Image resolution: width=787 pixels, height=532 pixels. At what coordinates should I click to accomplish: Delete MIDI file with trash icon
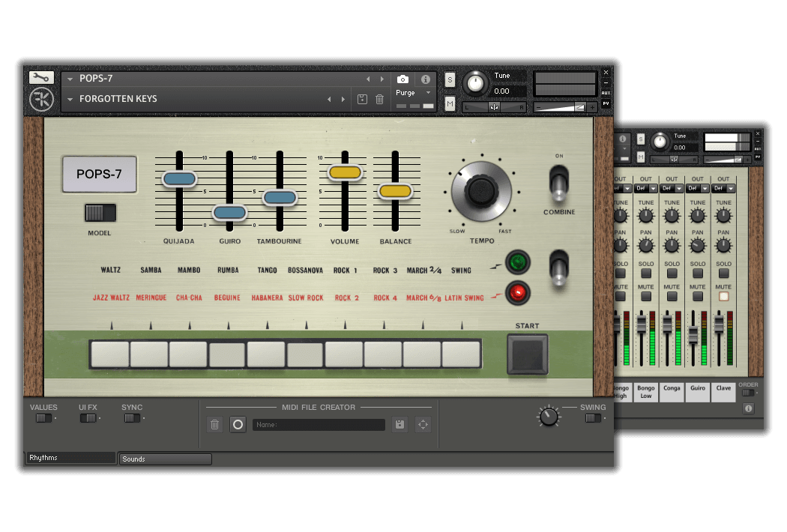click(215, 425)
